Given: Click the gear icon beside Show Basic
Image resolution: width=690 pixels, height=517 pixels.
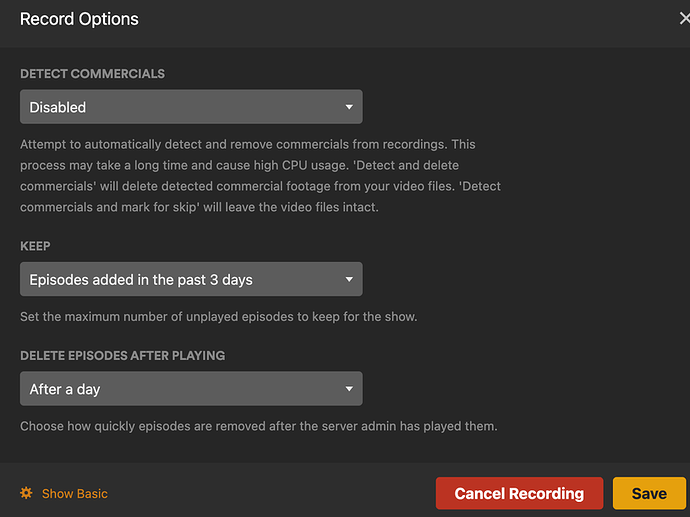Looking at the screenshot, I should click(27, 493).
